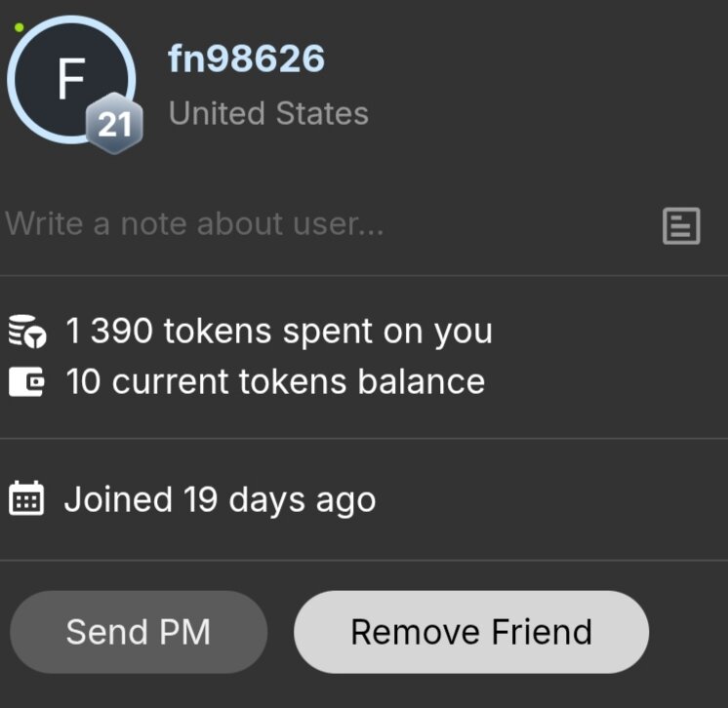Click '10 current tokens balance' text
The width and height of the screenshot is (728, 708).
click(275, 380)
